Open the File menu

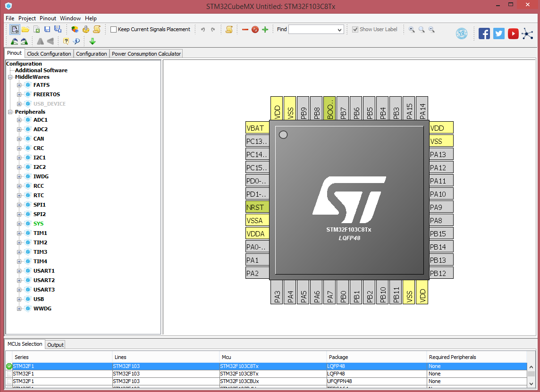point(10,18)
